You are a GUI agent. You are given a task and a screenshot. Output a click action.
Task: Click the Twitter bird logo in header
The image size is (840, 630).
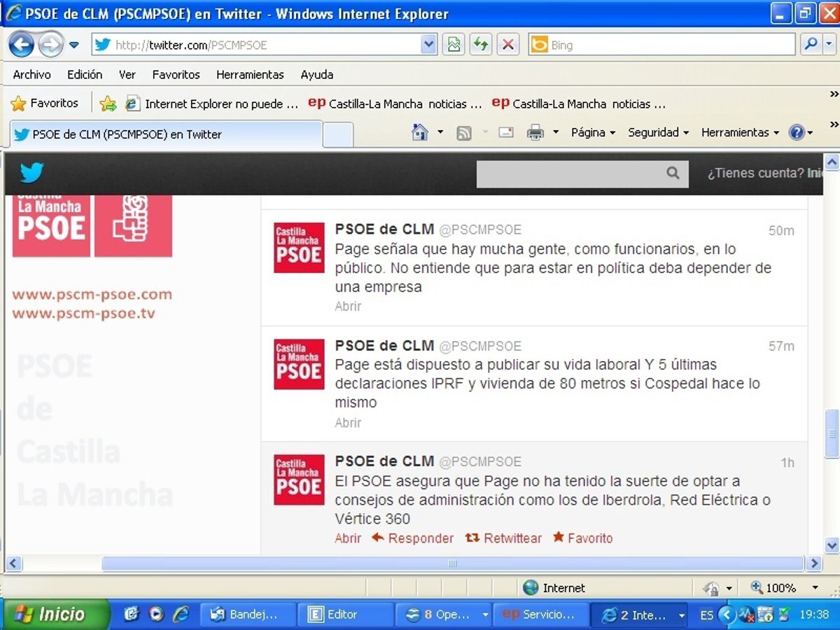coord(31,172)
